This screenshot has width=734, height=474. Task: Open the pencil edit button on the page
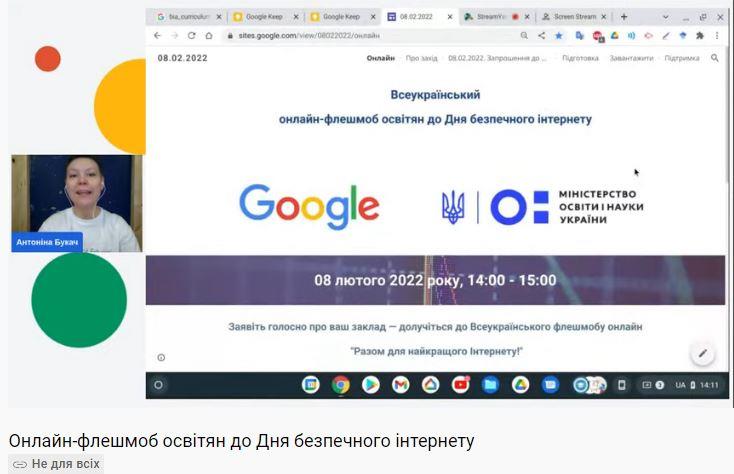pos(703,354)
